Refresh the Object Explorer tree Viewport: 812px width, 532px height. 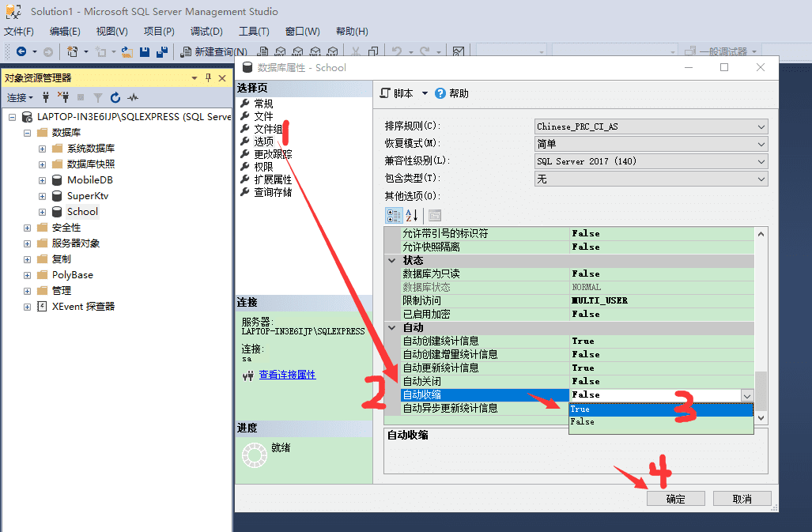pos(115,97)
